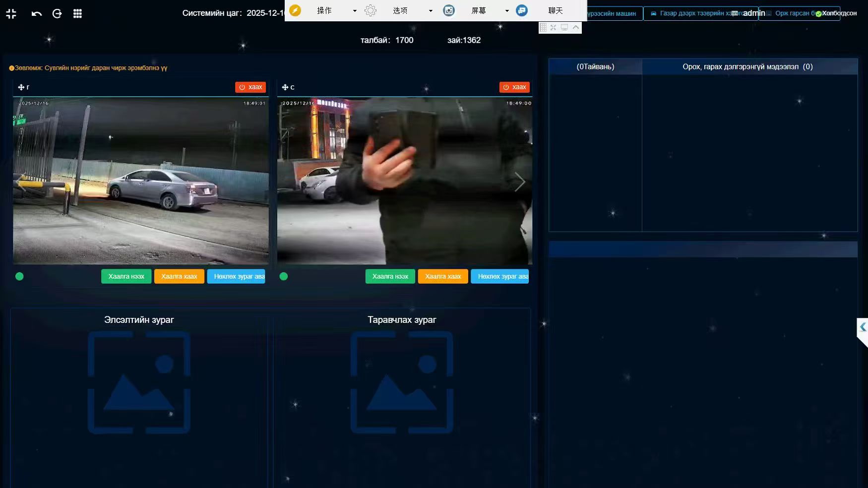Toggle green status indicator under camera с
868x488 pixels.
284,276
